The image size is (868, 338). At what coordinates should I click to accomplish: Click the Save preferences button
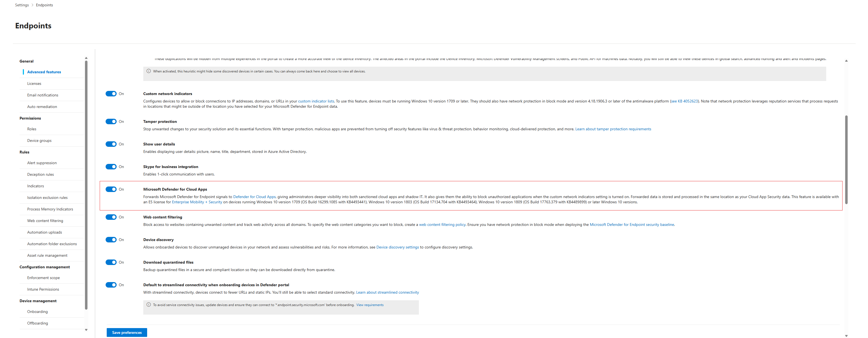pyautogui.click(x=127, y=332)
